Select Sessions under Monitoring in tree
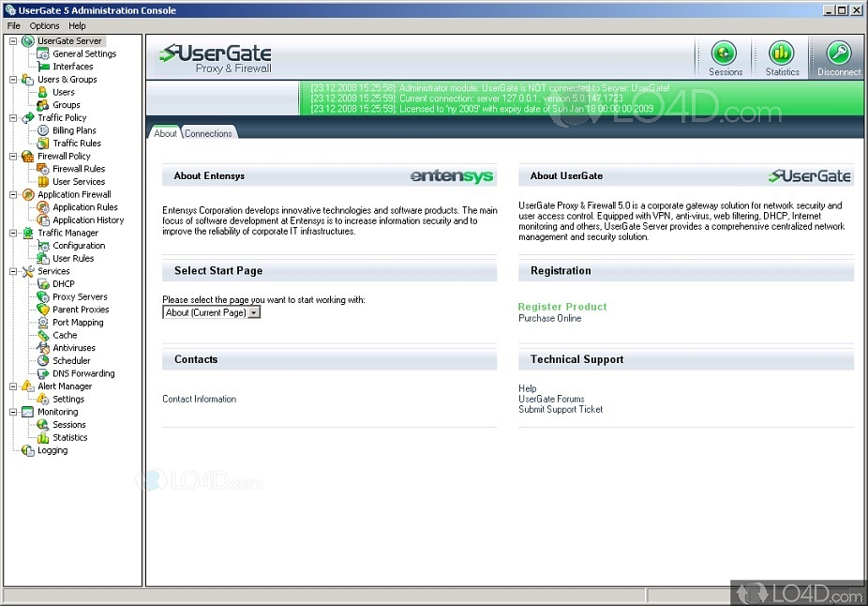The width and height of the screenshot is (868, 606). [69, 424]
